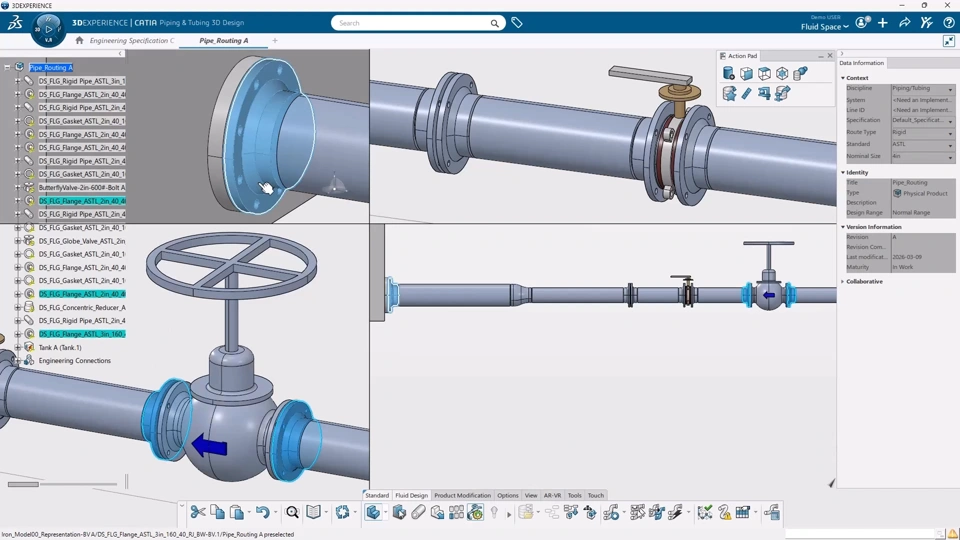Switch to the Standard toolbar tab

click(377, 495)
